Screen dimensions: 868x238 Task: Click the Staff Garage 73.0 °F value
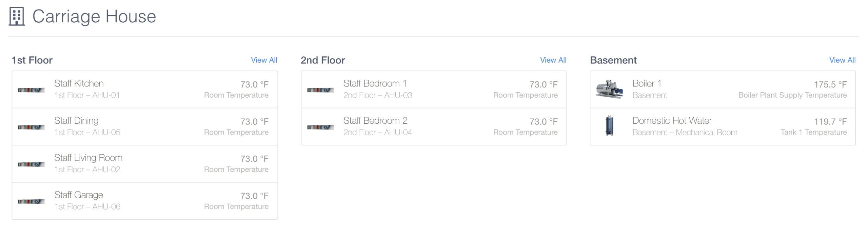(254, 196)
